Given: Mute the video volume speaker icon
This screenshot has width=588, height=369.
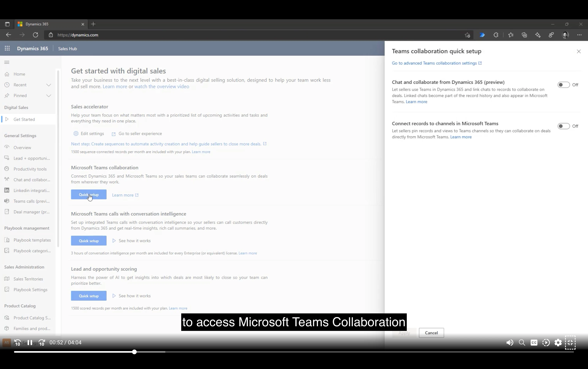Looking at the screenshot, I should point(510,343).
